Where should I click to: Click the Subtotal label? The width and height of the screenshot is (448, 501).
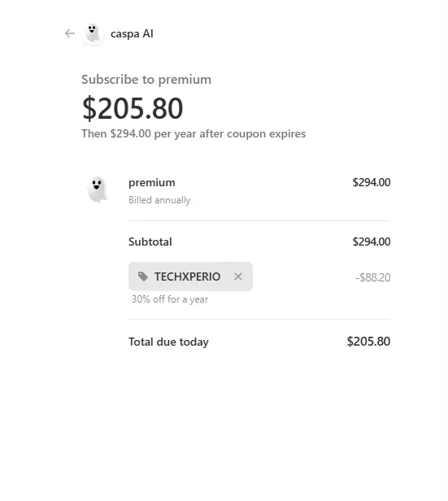coord(150,242)
